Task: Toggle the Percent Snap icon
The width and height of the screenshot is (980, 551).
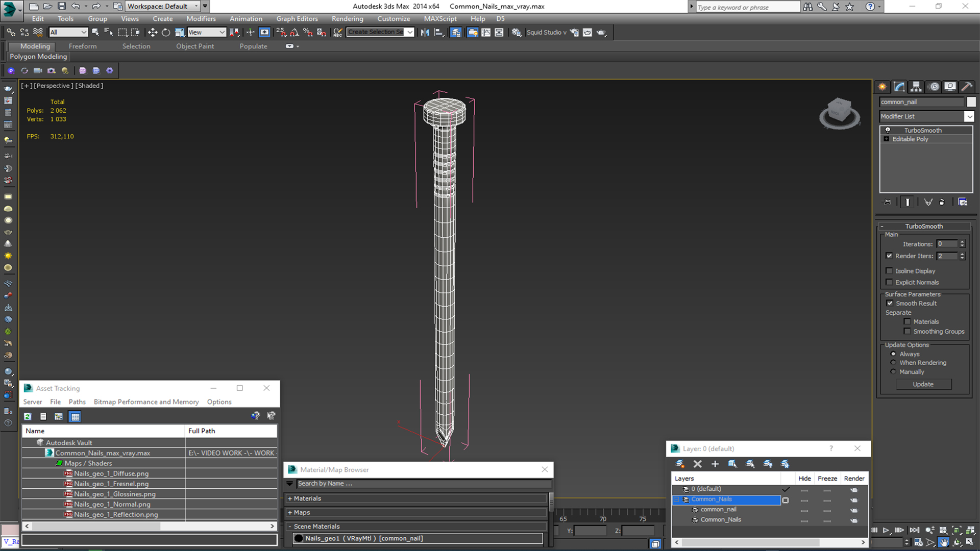Action: click(x=308, y=32)
